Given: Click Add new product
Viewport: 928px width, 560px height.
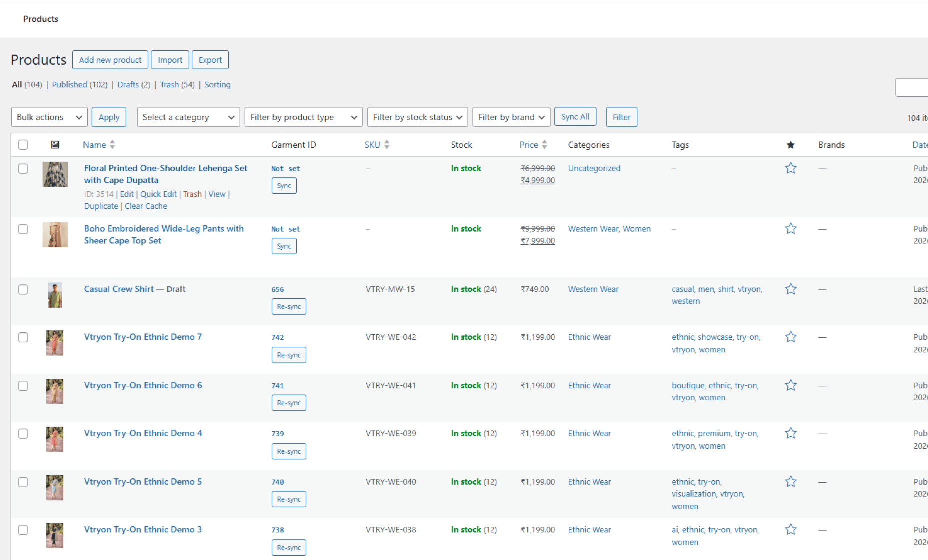Looking at the screenshot, I should click(x=110, y=59).
